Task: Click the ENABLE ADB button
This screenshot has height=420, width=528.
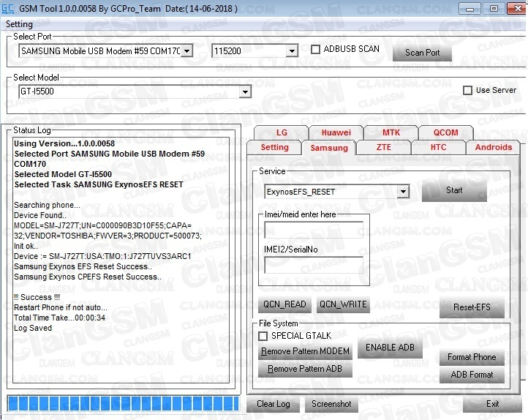Action: coord(390,348)
